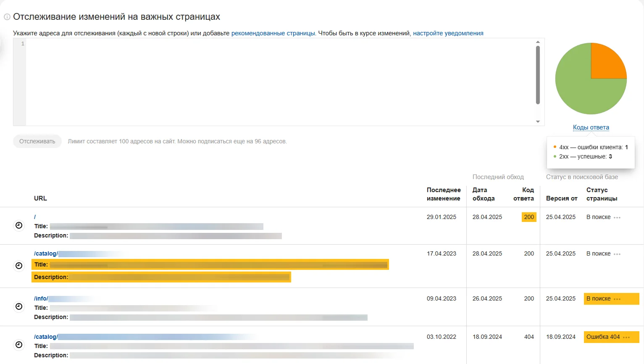Click the history clock icon for the 17.04.2023 row

tap(19, 266)
